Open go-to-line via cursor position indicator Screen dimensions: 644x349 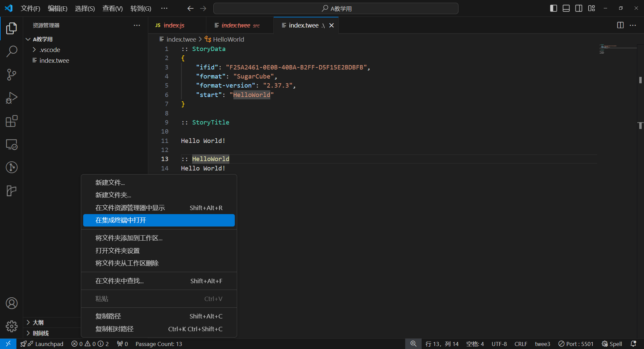[x=442, y=344]
